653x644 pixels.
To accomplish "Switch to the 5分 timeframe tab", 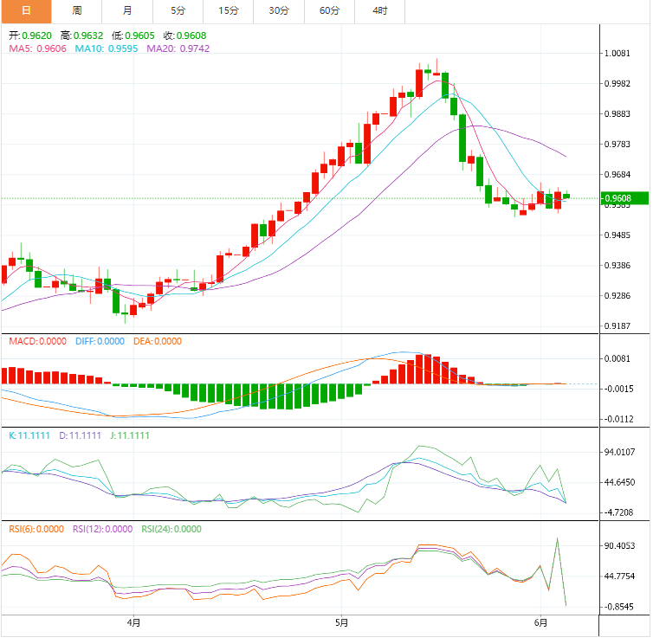I will click(x=178, y=11).
